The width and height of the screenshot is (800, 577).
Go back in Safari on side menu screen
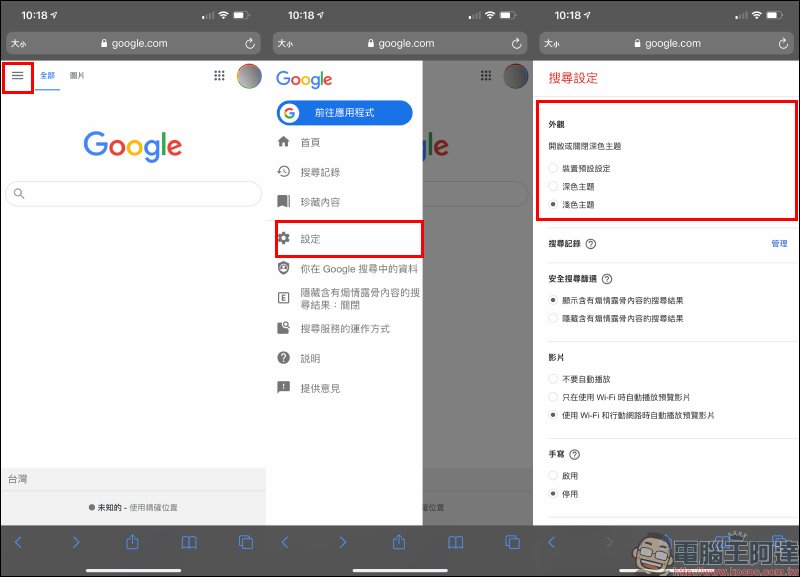(285, 542)
